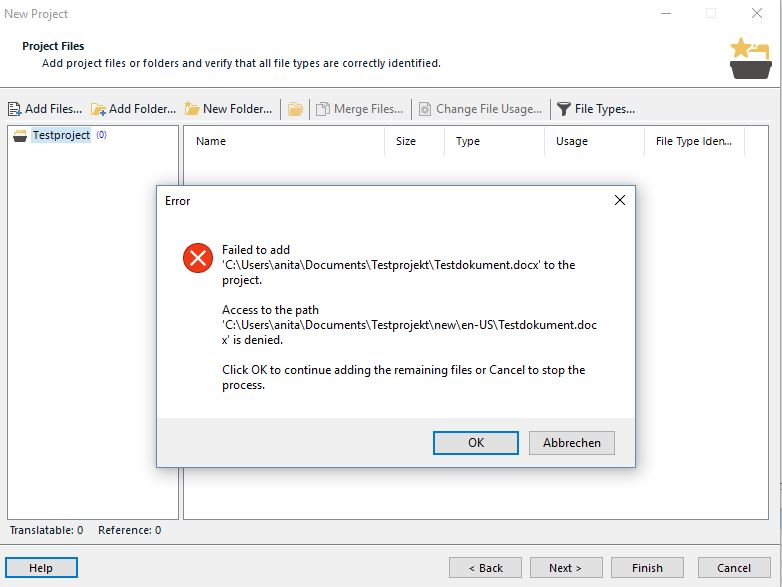This screenshot has height=587, width=782.
Task: Click File Type Iden... column header
Action: [x=694, y=141]
